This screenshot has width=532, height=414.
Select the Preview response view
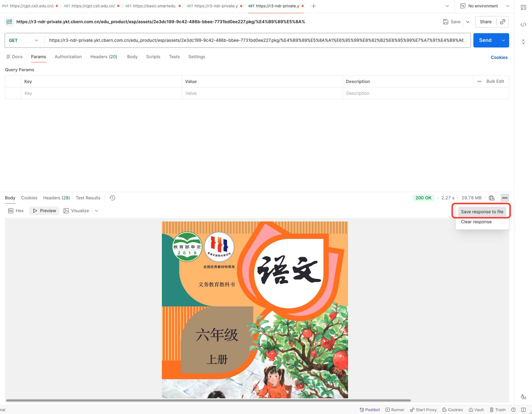(44, 211)
